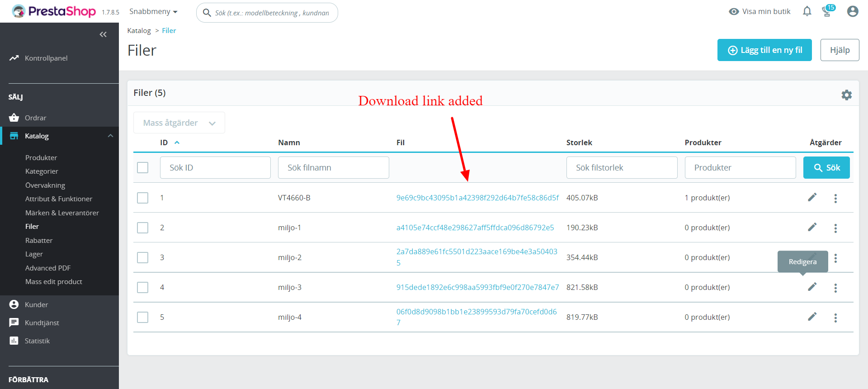
Task: Open Produkter in the Katalog submenu
Action: (x=41, y=157)
